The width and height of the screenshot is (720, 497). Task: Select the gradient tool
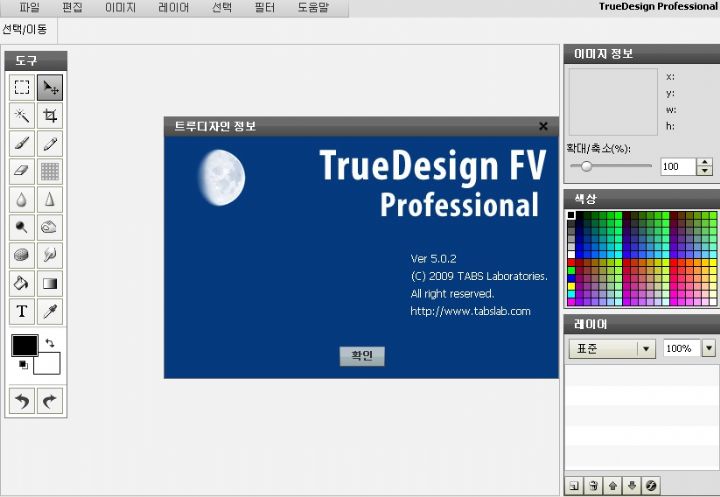(50, 283)
